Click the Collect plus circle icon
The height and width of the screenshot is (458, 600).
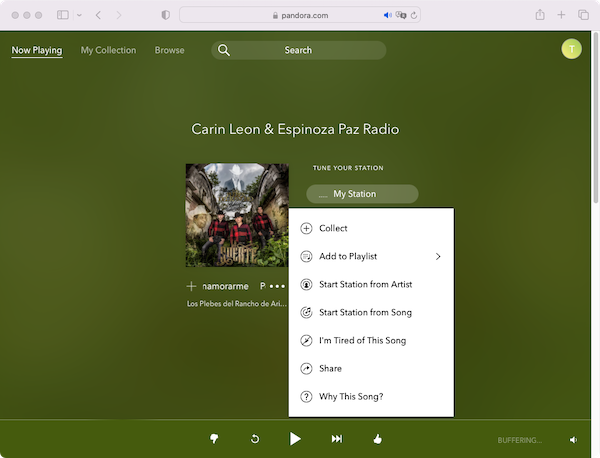pyautogui.click(x=306, y=228)
